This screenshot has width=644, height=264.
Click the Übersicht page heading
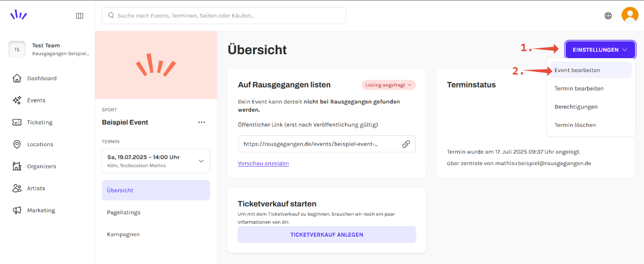pos(257,50)
